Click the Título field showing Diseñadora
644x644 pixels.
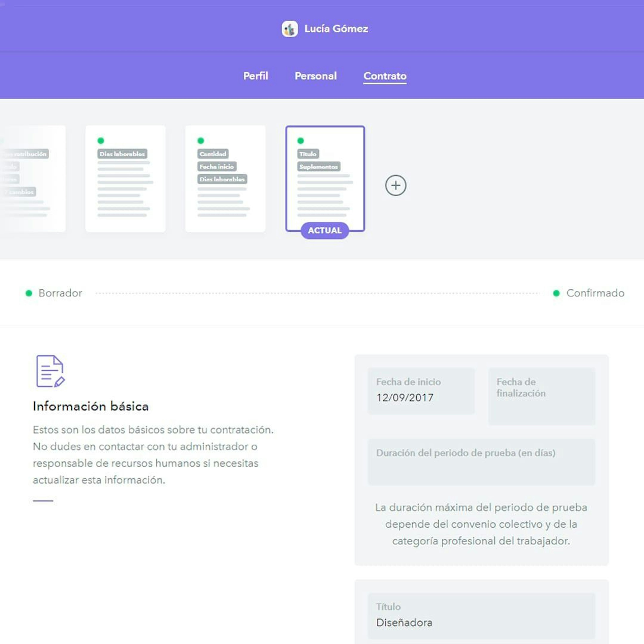(x=482, y=616)
